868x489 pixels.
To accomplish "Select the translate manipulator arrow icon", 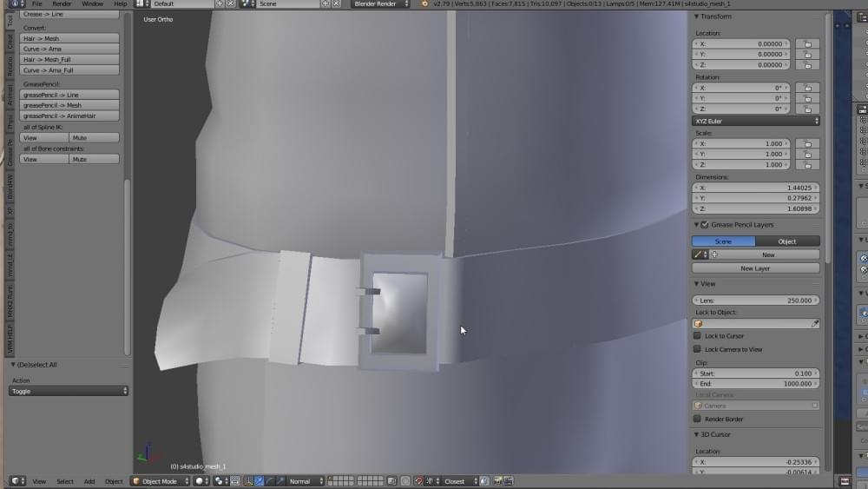I will (259, 481).
